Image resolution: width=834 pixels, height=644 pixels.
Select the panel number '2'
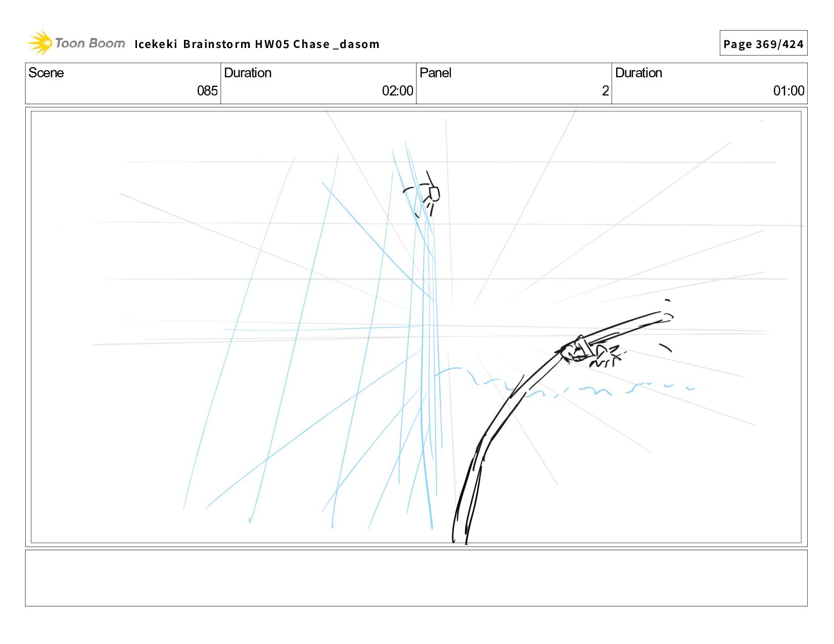605,91
